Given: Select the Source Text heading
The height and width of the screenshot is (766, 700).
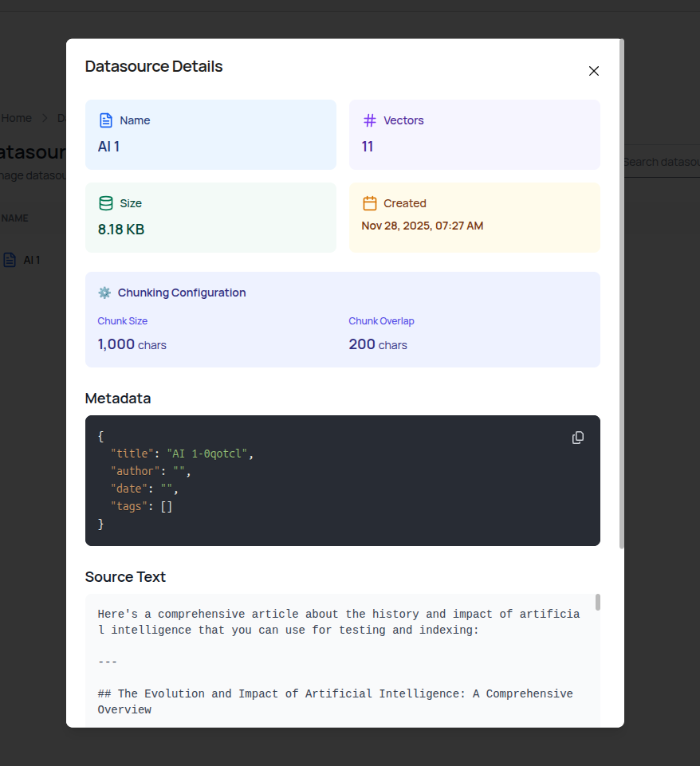Looking at the screenshot, I should (124, 576).
